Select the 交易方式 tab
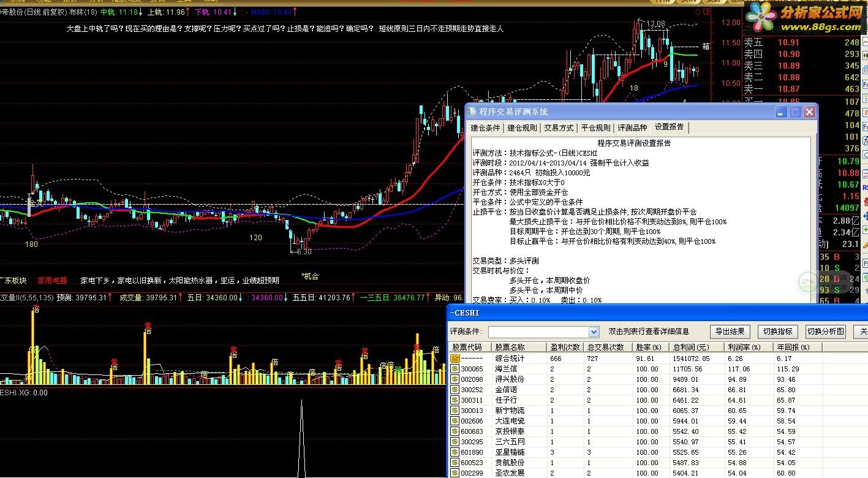The height and width of the screenshot is (478, 868). click(559, 128)
